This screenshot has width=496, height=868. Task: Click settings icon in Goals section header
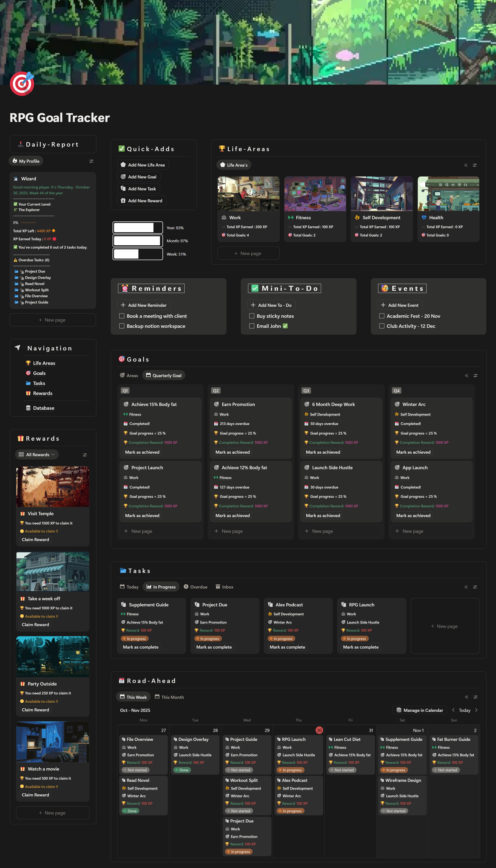coord(475,375)
